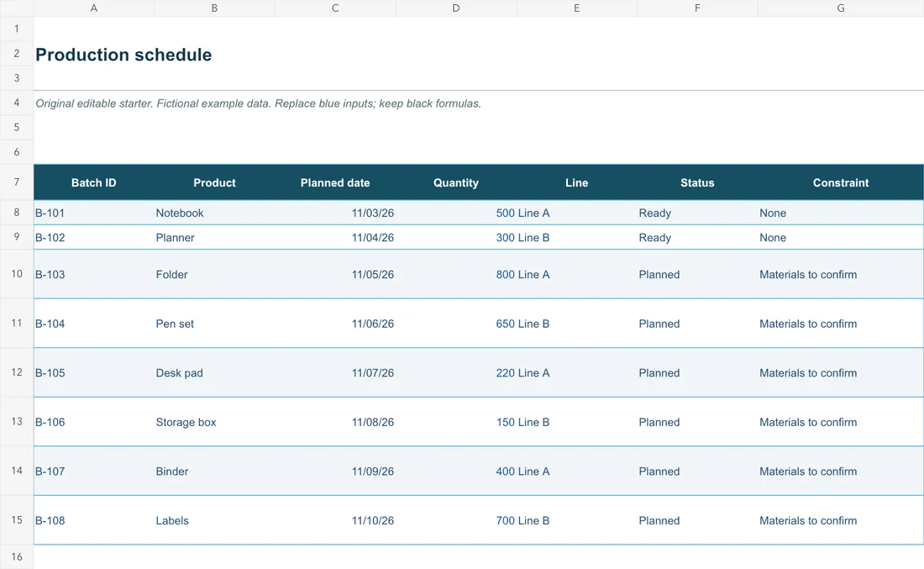924x569 pixels.
Task: Select the B-101 batch cell
Action: [x=94, y=213]
